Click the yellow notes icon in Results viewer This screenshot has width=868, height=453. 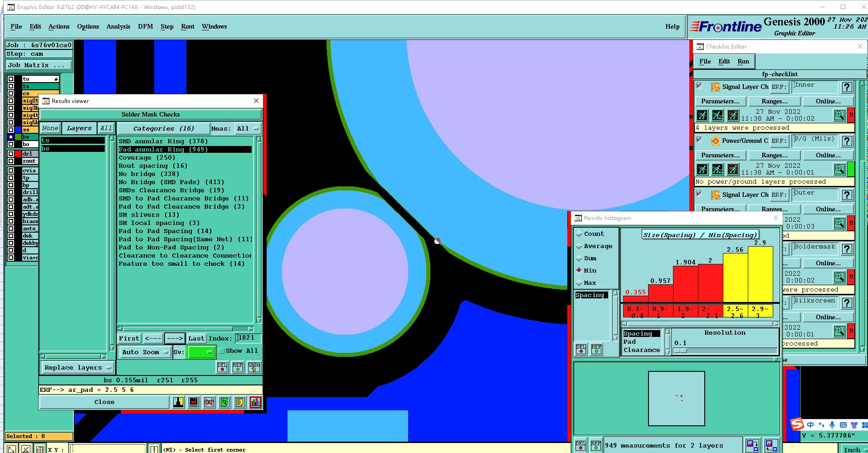pos(240,402)
